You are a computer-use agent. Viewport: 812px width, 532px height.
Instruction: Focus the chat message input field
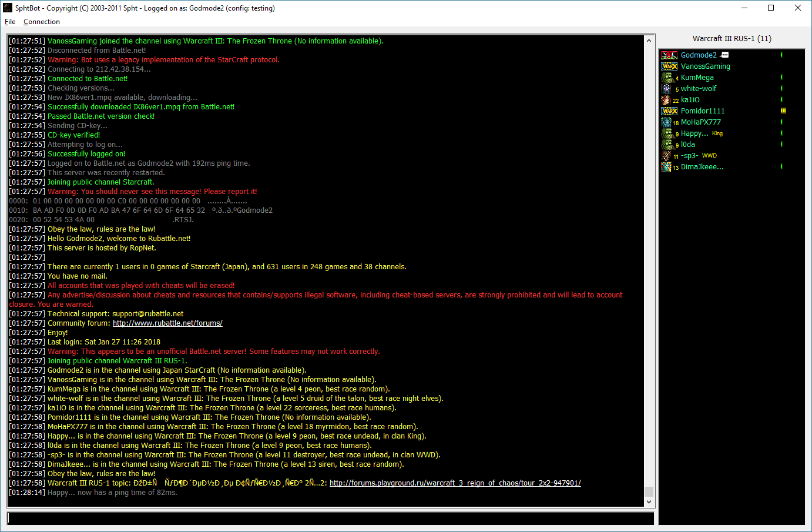pos(330,518)
